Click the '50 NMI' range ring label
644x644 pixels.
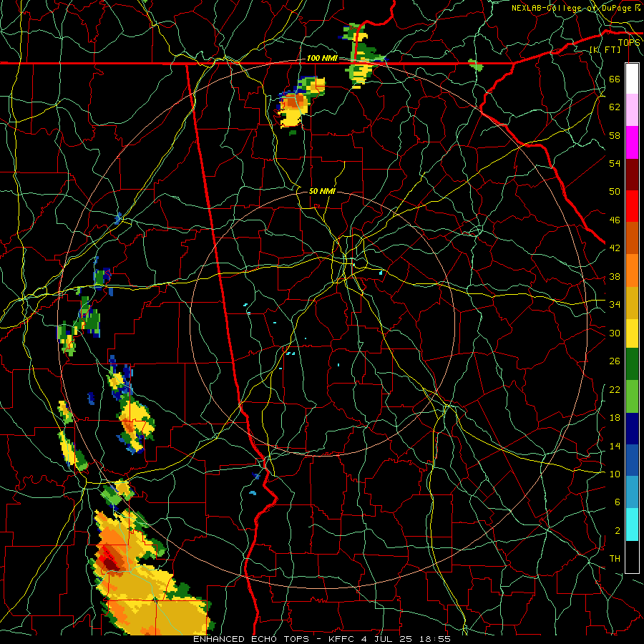(x=322, y=191)
